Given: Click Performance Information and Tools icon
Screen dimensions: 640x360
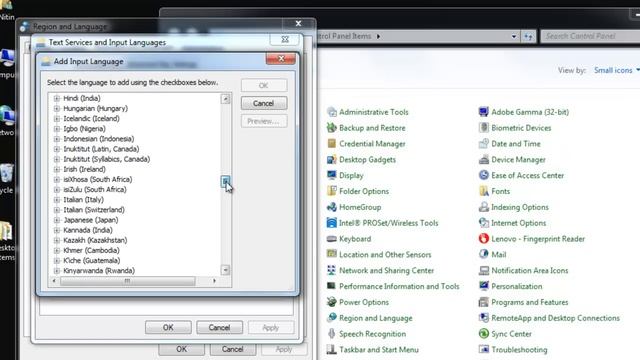Looking at the screenshot, I should tap(331, 286).
